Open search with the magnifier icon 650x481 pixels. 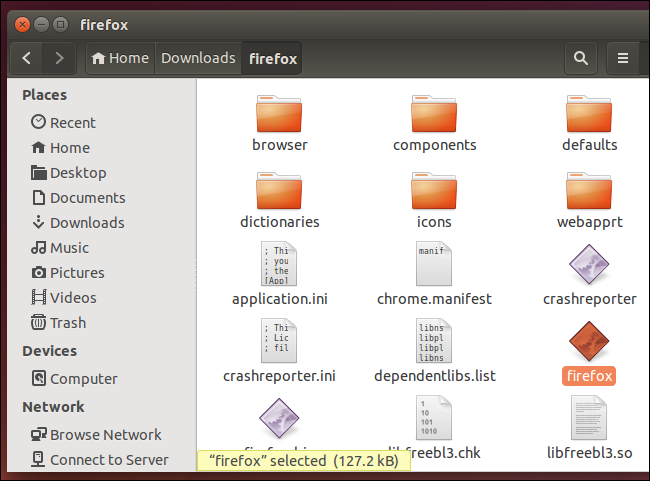[581, 58]
